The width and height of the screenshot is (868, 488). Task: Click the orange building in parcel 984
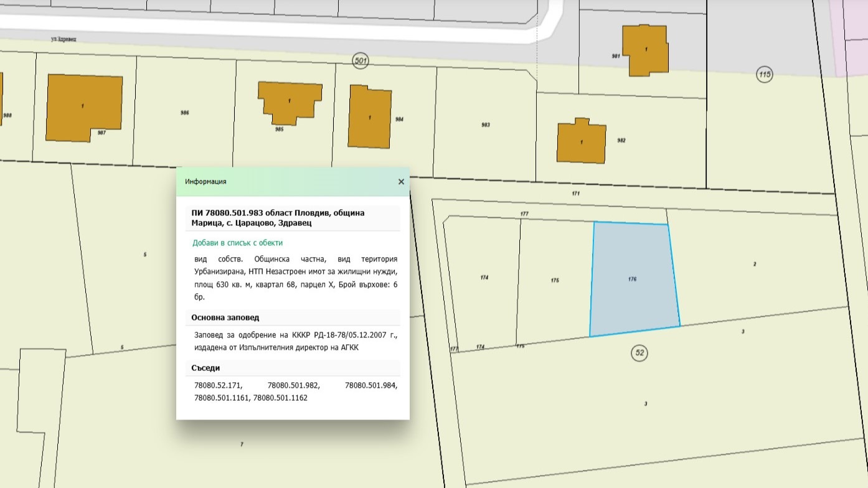370,117
